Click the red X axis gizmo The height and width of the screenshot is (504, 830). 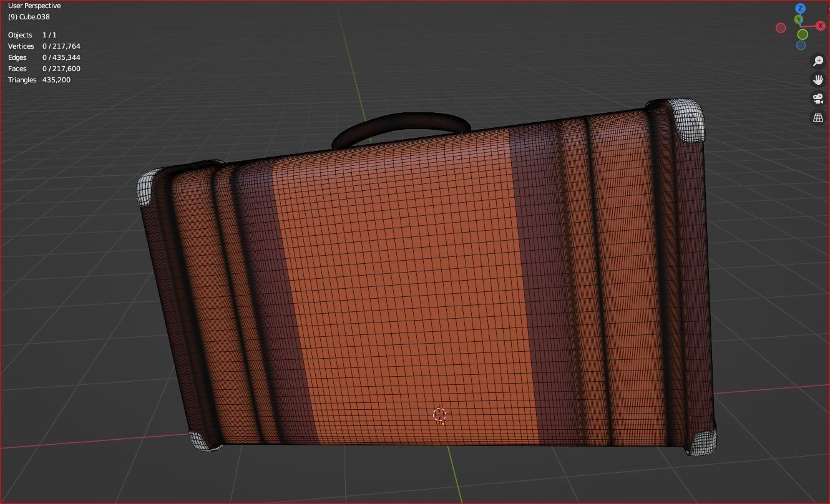[x=820, y=26]
